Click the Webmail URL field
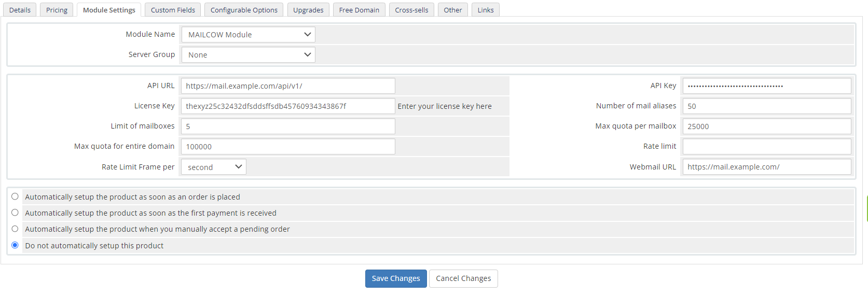This screenshot has height=296, width=868. pyautogui.click(x=767, y=167)
